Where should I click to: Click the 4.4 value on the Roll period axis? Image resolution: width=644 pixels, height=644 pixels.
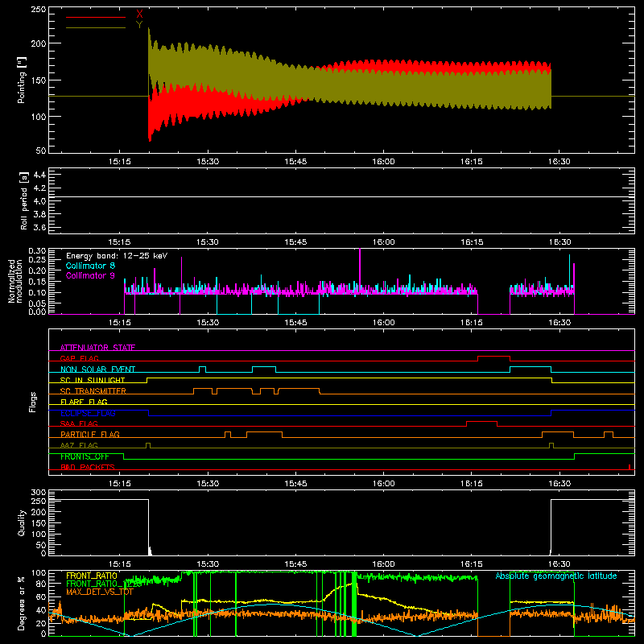(39, 175)
